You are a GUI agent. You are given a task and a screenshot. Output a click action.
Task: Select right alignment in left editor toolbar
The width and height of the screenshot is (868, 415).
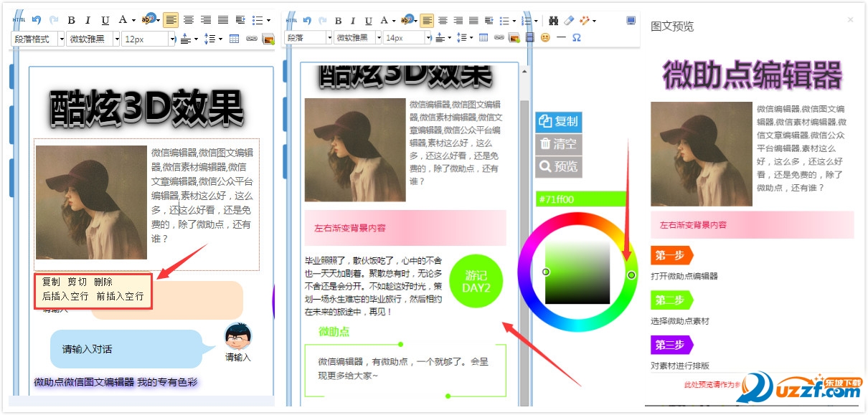206,20
